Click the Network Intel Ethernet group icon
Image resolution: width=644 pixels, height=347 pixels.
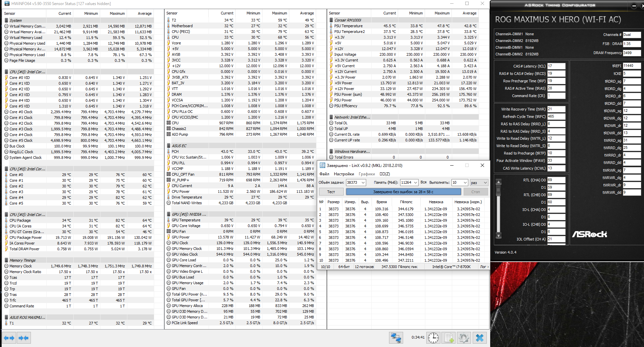[331, 117]
